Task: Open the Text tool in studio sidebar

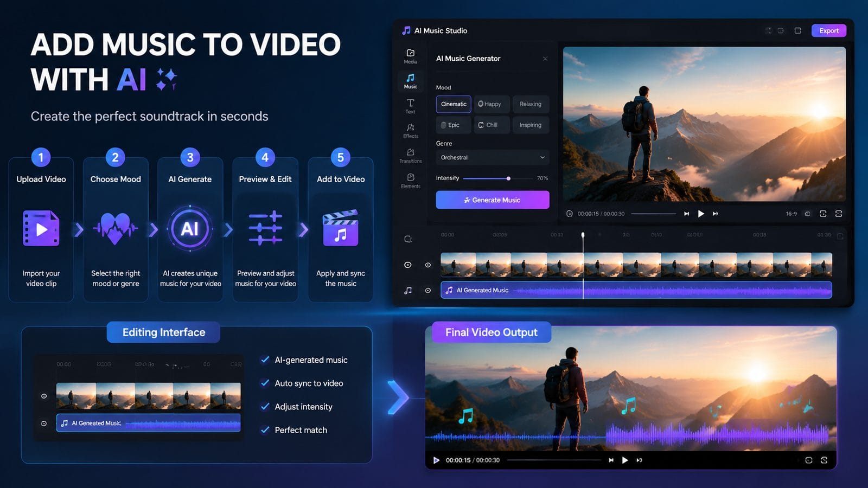Action: tap(411, 106)
